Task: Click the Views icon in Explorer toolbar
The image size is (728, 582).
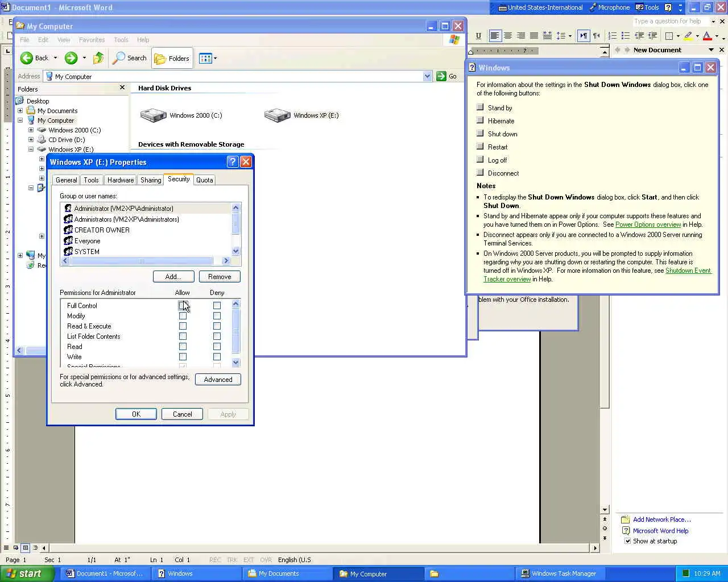Action: pyautogui.click(x=205, y=58)
